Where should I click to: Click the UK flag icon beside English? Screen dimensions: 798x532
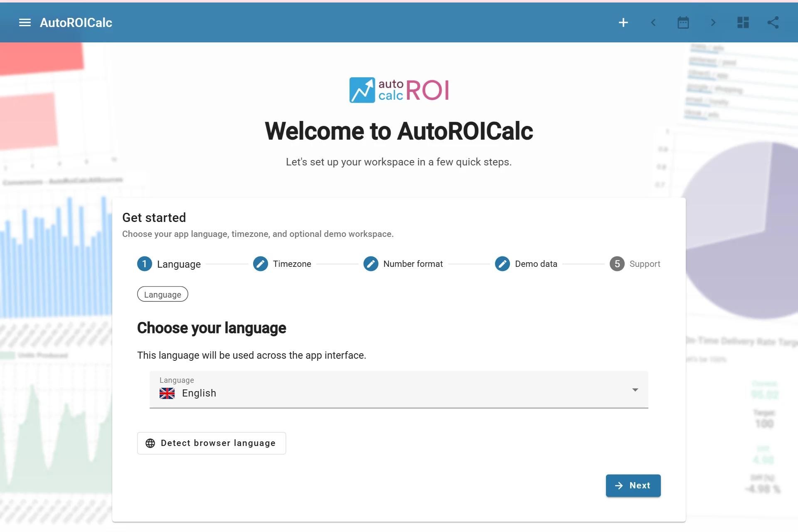tap(167, 393)
